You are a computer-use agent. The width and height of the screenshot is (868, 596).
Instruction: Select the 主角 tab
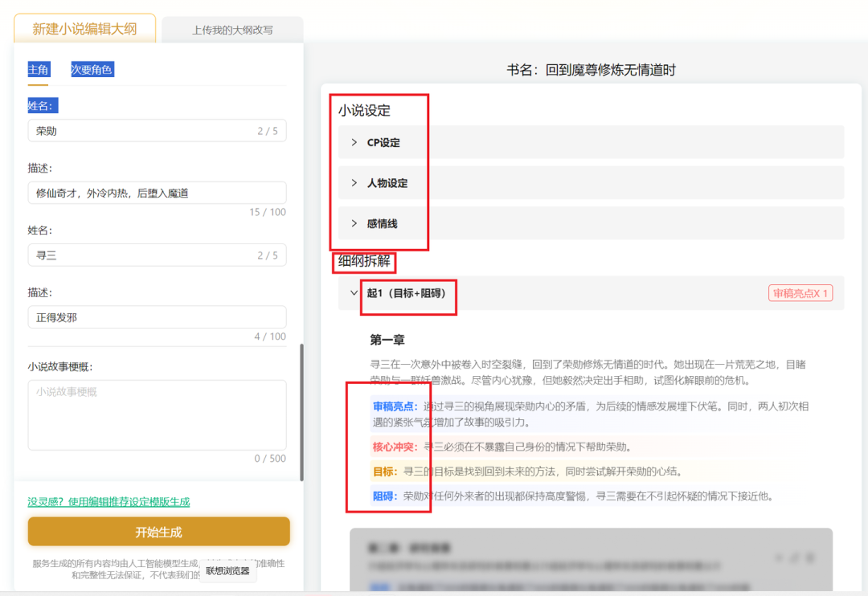(x=38, y=69)
